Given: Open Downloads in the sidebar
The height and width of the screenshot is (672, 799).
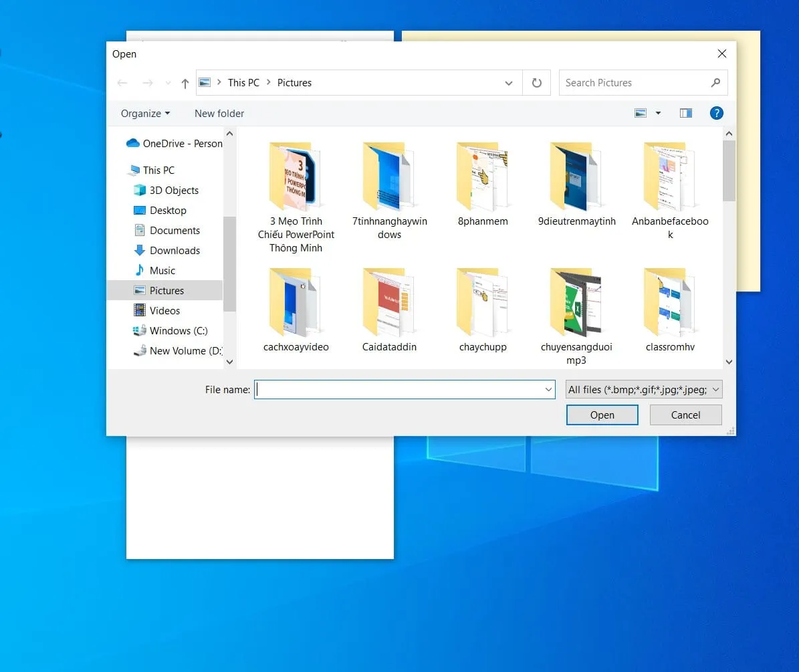Looking at the screenshot, I should 175,250.
